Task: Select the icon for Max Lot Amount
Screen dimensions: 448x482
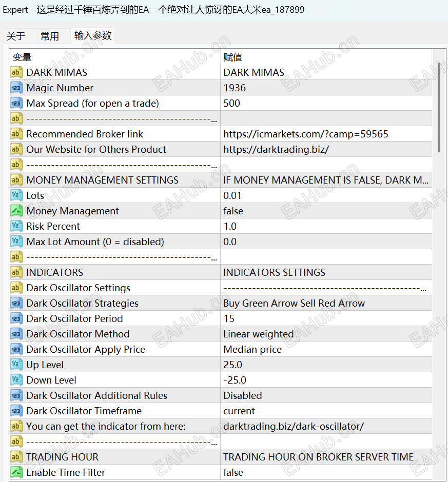Action: pos(16,242)
